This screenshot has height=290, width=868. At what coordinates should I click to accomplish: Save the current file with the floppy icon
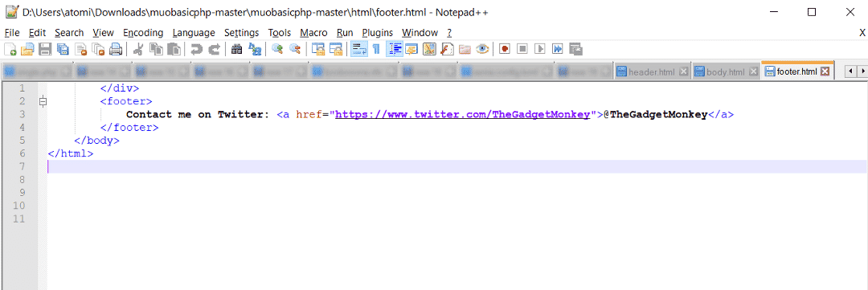[x=45, y=49]
